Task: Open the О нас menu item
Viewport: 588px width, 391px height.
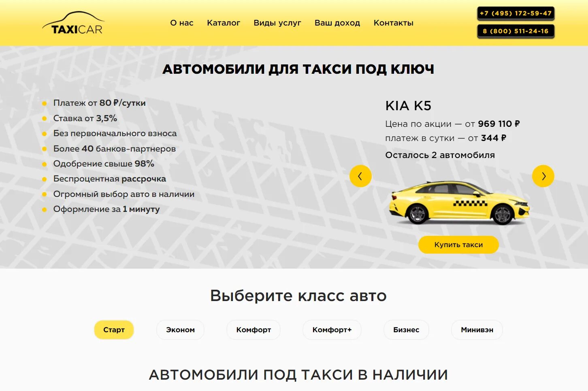Action: (x=182, y=23)
